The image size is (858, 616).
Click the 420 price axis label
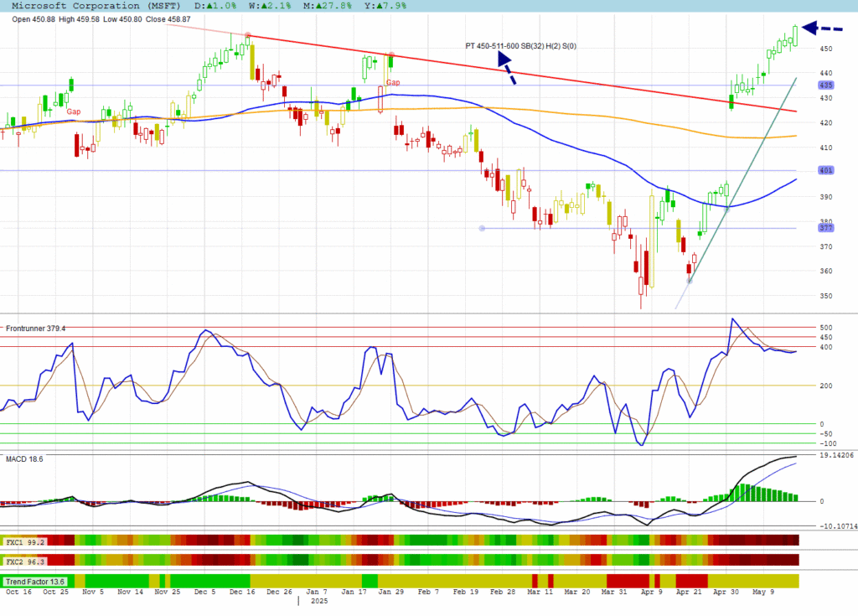tap(825, 122)
